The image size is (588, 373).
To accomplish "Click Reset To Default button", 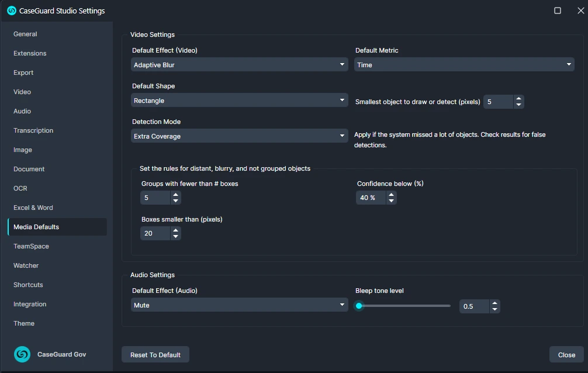I will (x=155, y=355).
